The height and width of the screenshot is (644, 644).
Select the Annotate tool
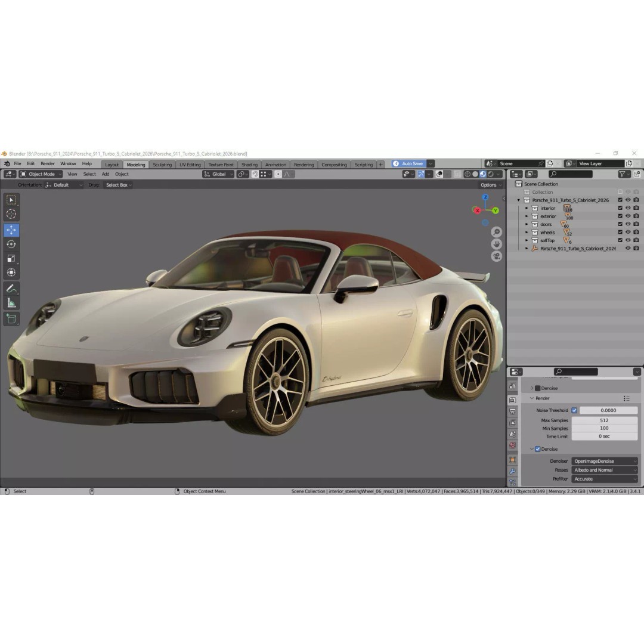pos(11,289)
